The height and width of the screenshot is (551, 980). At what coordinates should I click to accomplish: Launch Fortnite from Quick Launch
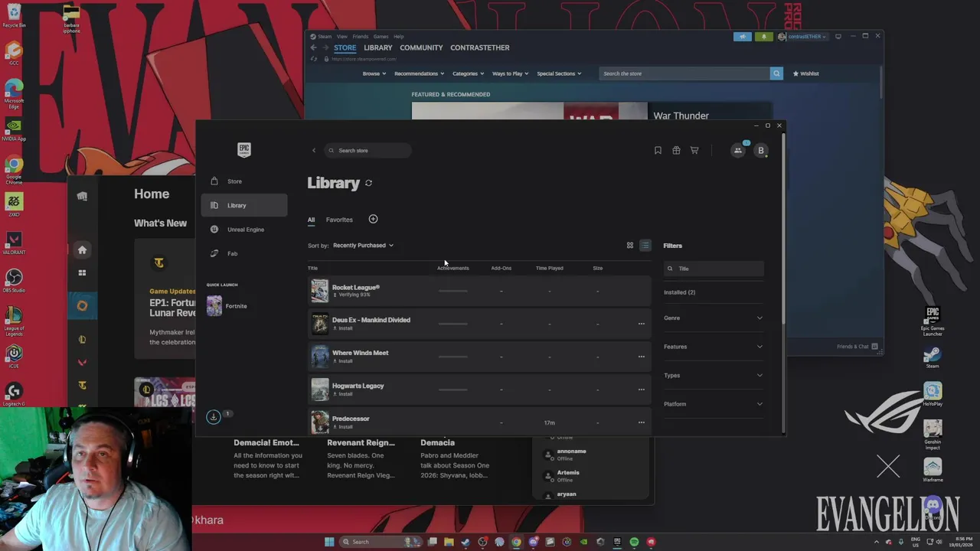point(227,306)
